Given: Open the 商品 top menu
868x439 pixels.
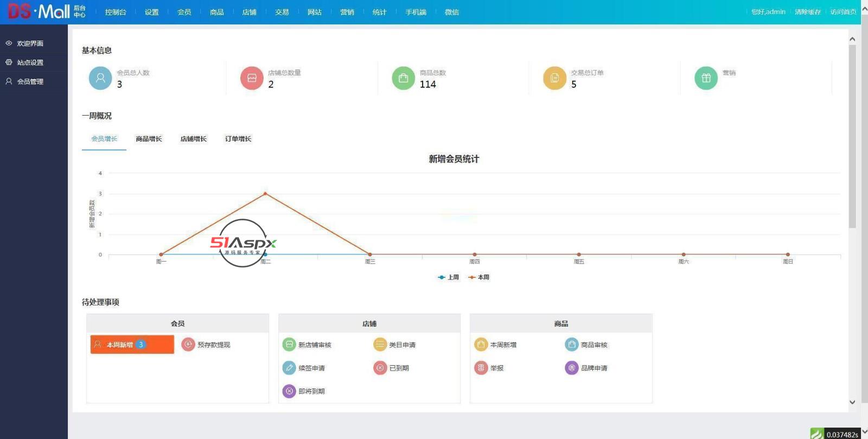Looking at the screenshot, I should coord(217,12).
